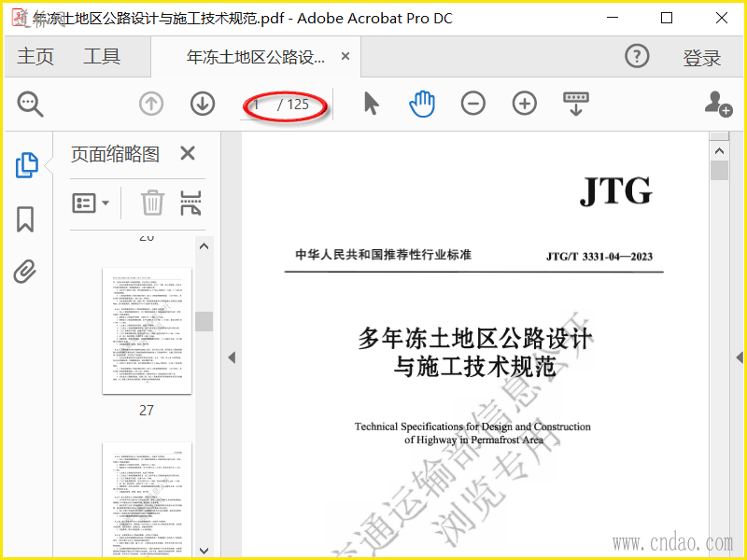
Task: Zoom in with the plus icon
Action: pyautogui.click(x=525, y=104)
